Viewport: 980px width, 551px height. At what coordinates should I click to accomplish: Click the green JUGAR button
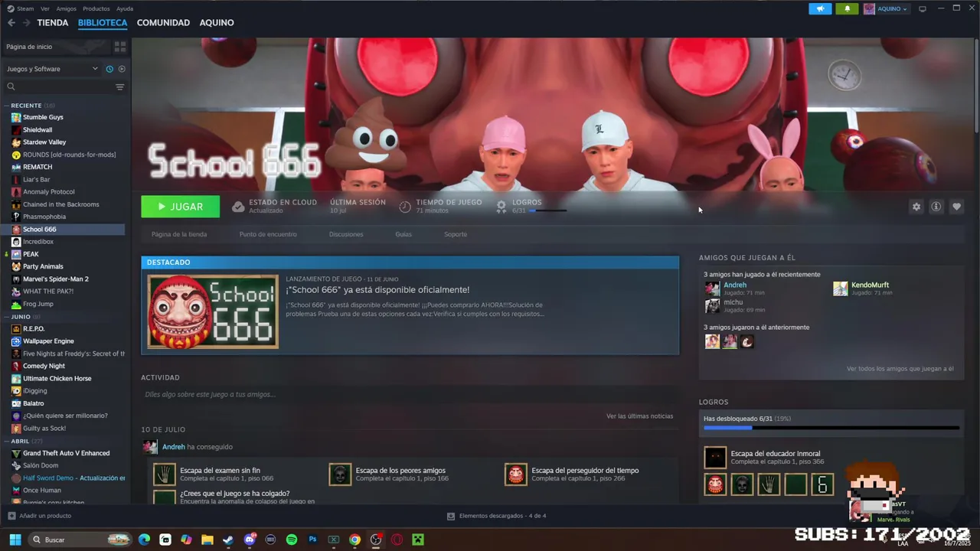[180, 207]
